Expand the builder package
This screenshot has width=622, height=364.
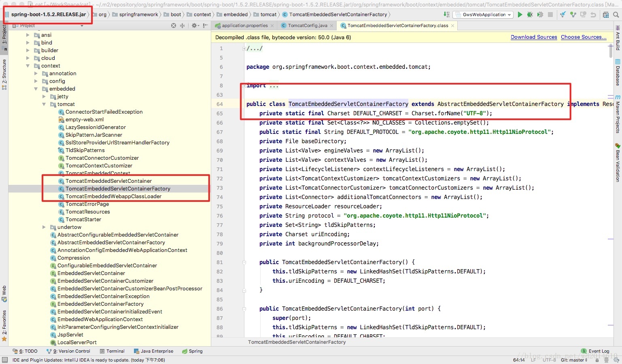(28, 51)
